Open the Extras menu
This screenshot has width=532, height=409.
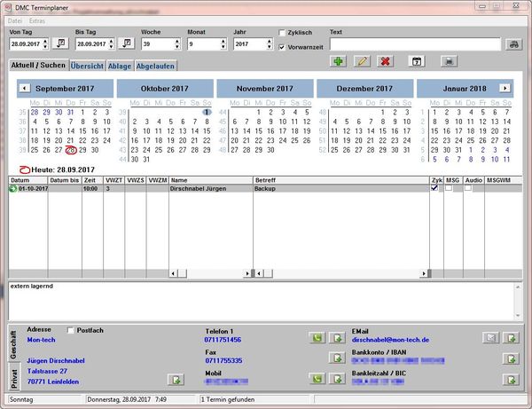[37, 19]
